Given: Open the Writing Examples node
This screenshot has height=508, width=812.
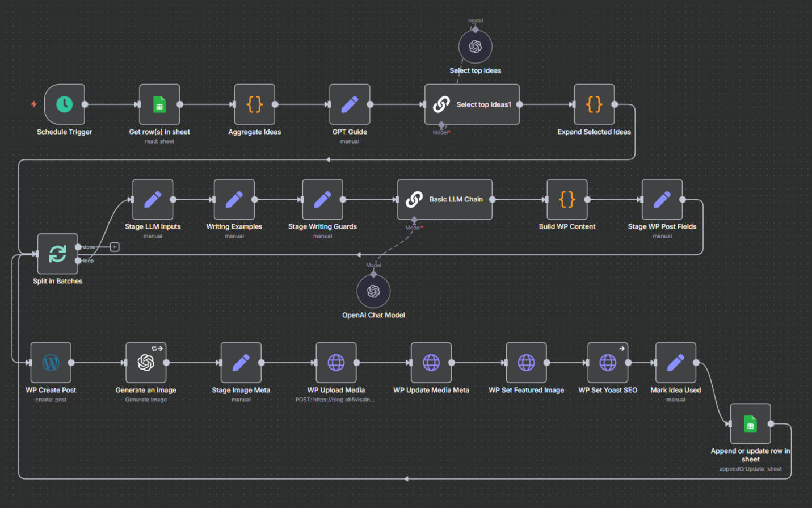Looking at the screenshot, I should [234, 200].
